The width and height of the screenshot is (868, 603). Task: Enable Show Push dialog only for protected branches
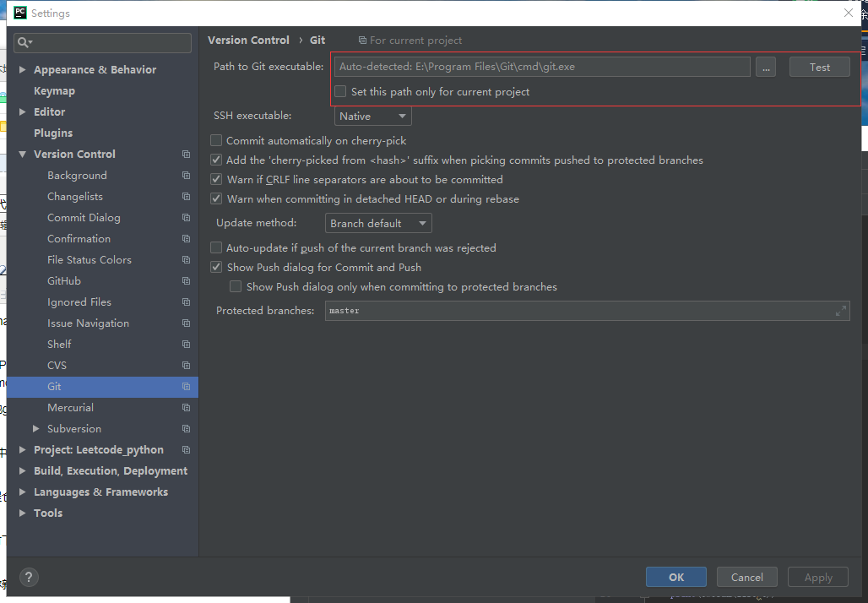click(236, 287)
